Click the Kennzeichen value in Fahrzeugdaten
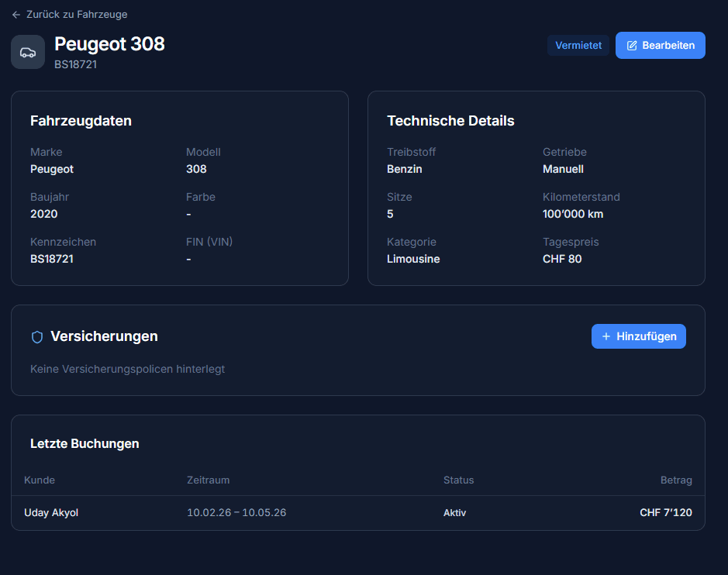Viewport: 728px width, 575px height. pyautogui.click(x=52, y=259)
